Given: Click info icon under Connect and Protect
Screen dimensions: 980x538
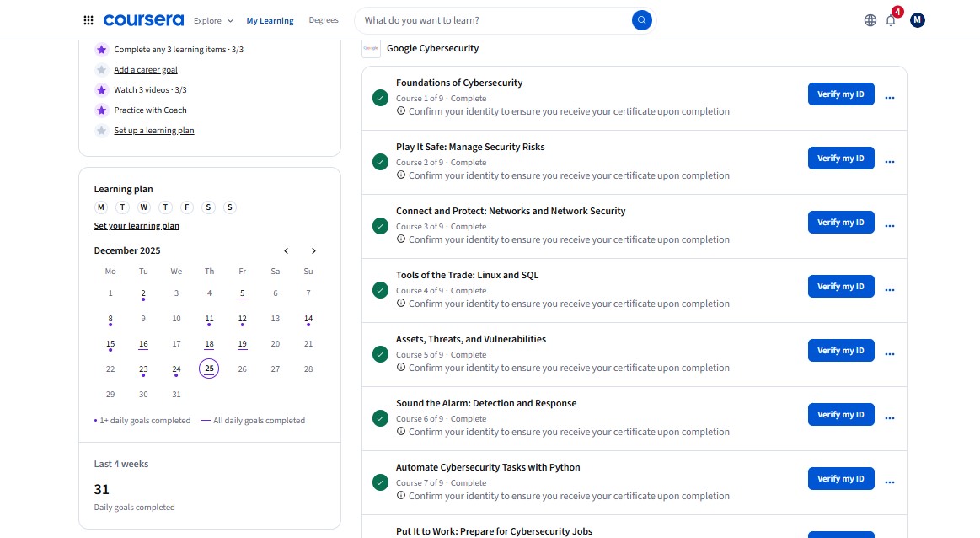Looking at the screenshot, I should point(400,239).
